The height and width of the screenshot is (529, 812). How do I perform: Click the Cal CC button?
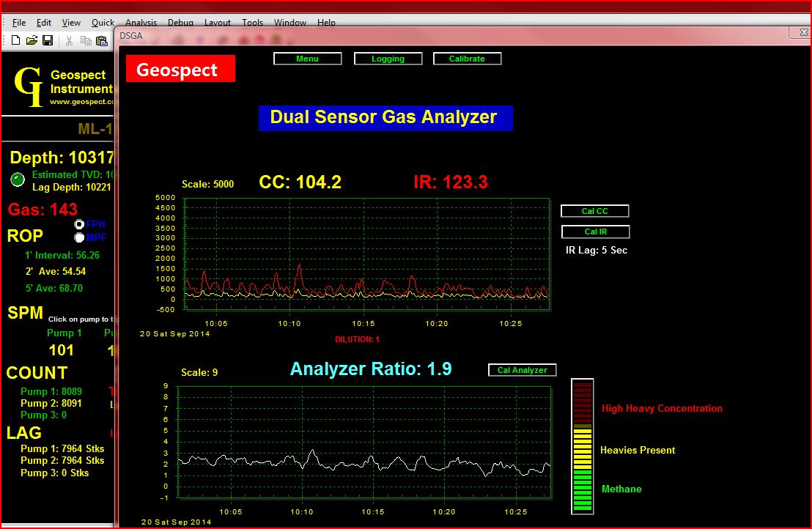coord(595,211)
